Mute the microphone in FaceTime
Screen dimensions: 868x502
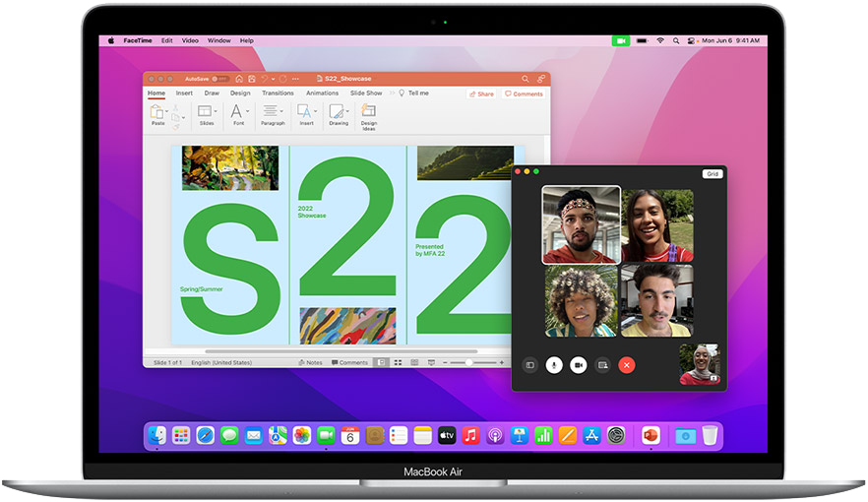coord(554,365)
